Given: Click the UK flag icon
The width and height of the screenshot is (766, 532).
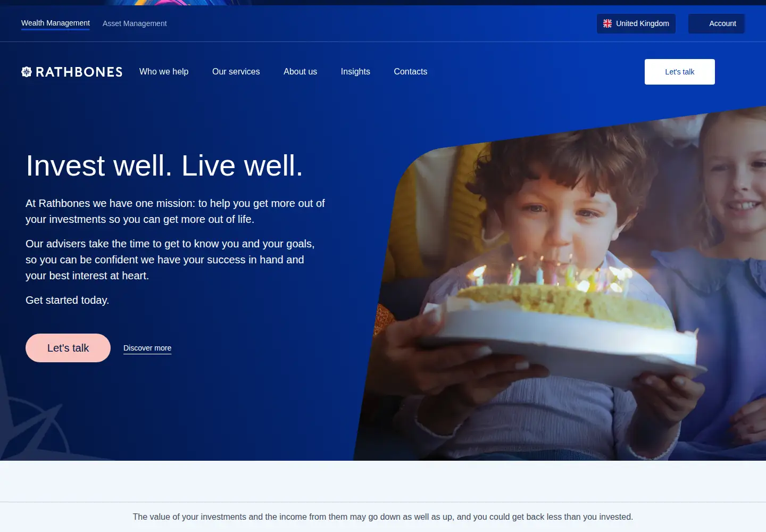Looking at the screenshot, I should (x=607, y=23).
